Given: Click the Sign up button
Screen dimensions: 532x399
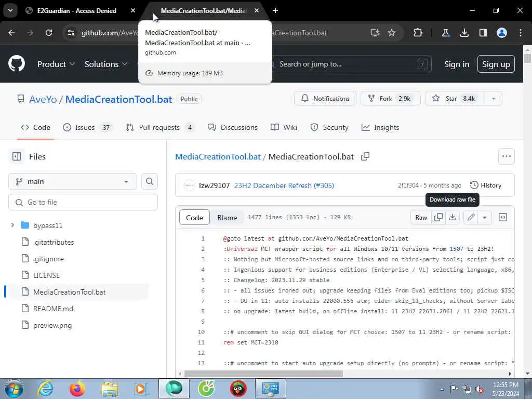Looking at the screenshot, I should pos(496,64).
